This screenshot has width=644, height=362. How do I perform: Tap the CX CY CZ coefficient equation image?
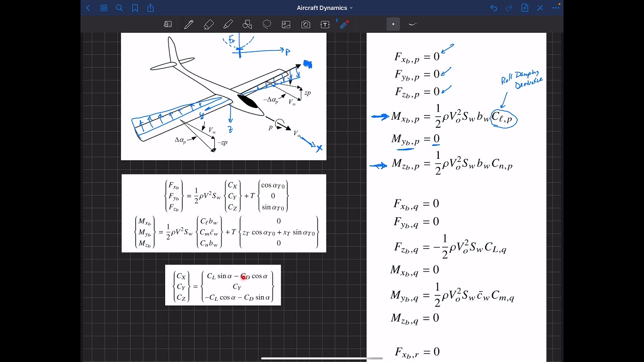(x=223, y=285)
